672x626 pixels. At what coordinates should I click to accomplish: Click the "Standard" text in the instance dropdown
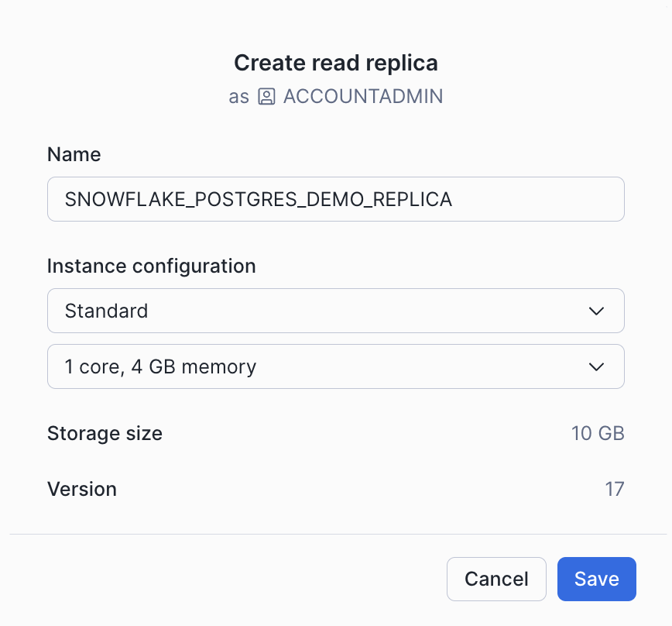click(106, 311)
